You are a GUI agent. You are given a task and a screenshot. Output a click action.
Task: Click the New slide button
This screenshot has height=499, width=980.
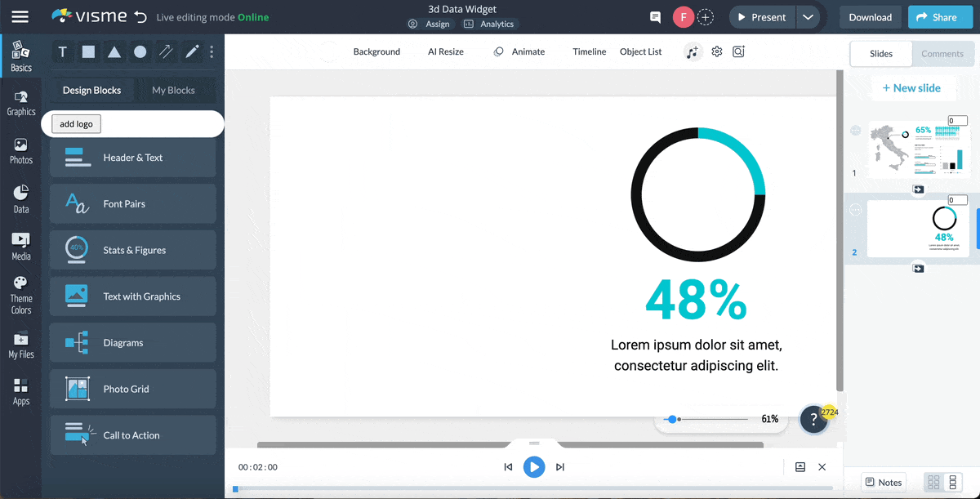pyautogui.click(x=912, y=87)
